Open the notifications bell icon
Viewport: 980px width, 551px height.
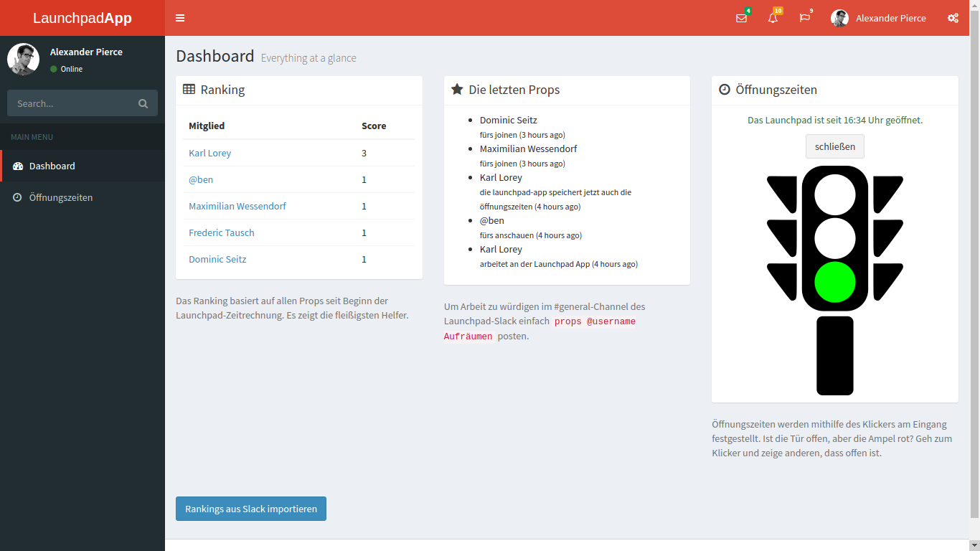773,18
